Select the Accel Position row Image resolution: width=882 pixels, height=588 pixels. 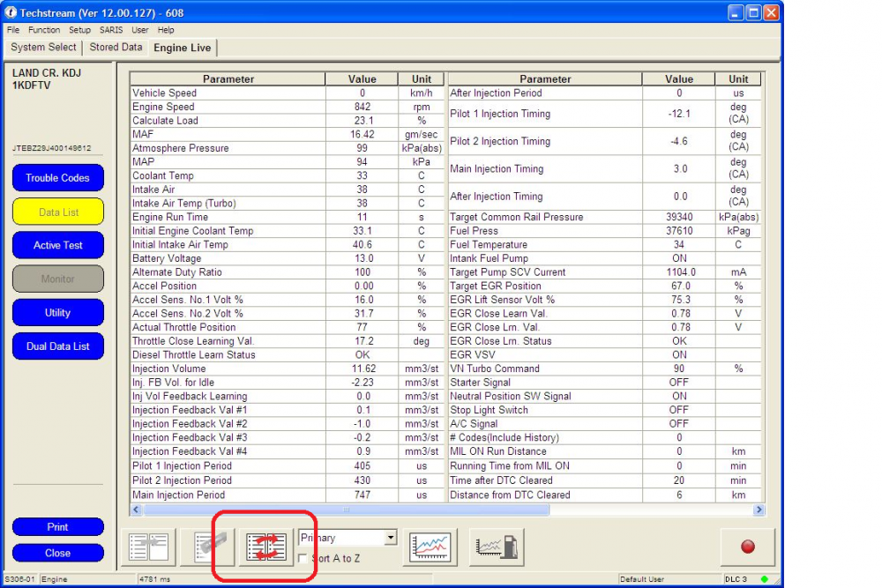point(288,286)
